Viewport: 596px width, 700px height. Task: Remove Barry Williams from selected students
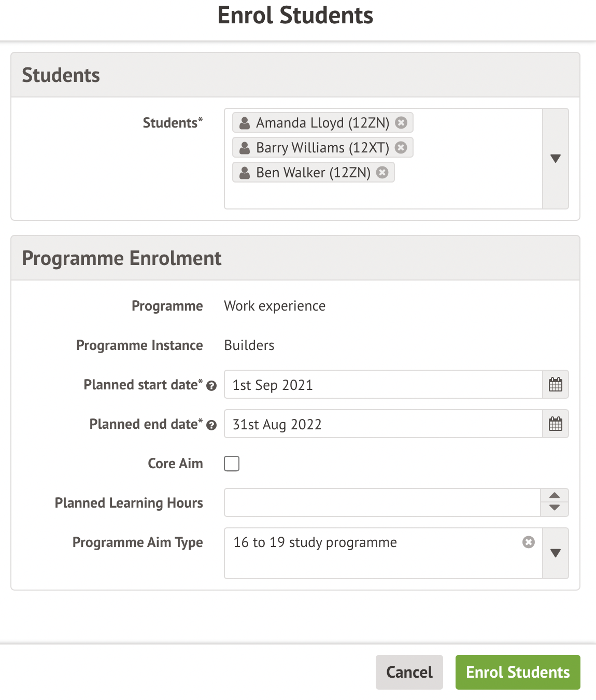point(401,148)
